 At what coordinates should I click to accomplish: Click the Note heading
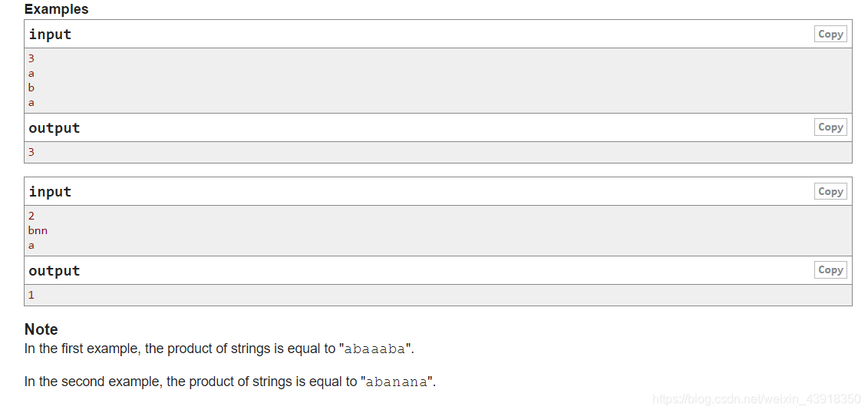(41, 329)
